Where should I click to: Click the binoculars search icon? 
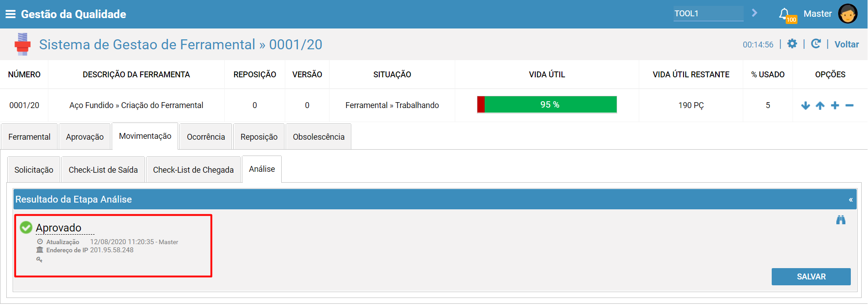coord(841,220)
